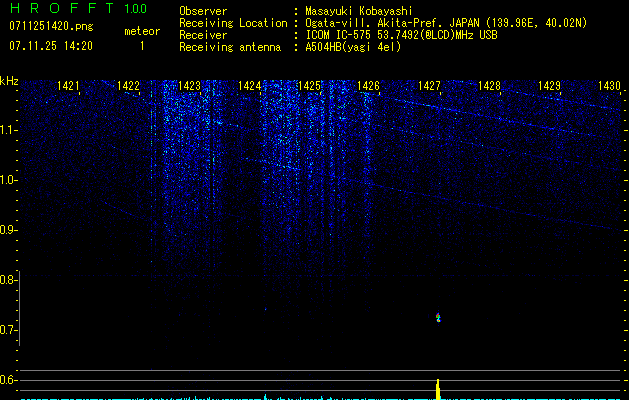The image size is (629, 400).
Task: Click the 1425 time marker
Action: click(309, 86)
